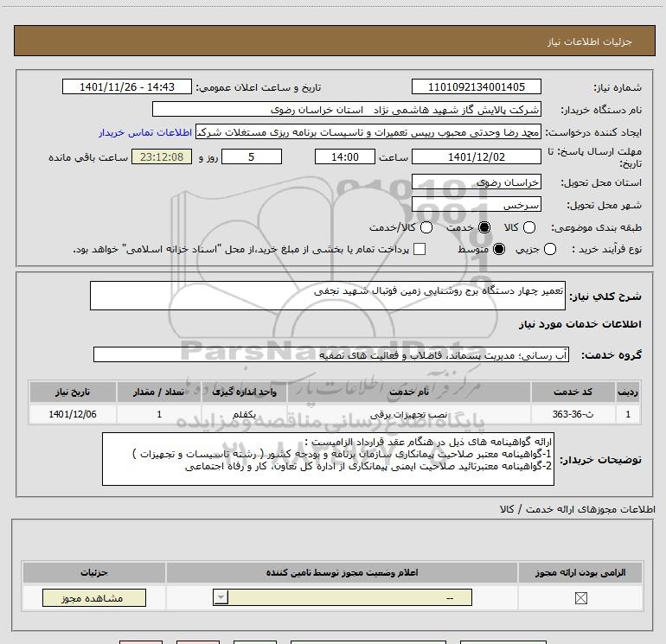Select the خدمت radio button
This screenshot has height=644, width=666.
point(484,227)
